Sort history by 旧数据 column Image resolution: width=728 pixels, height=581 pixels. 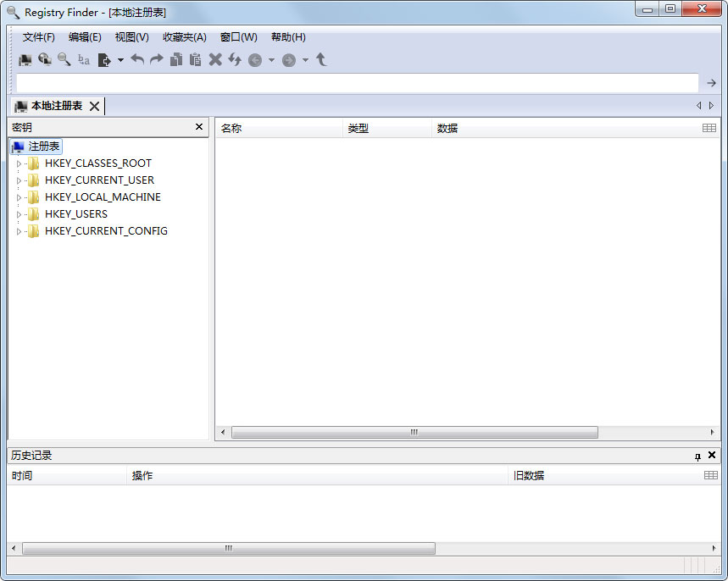pos(603,476)
